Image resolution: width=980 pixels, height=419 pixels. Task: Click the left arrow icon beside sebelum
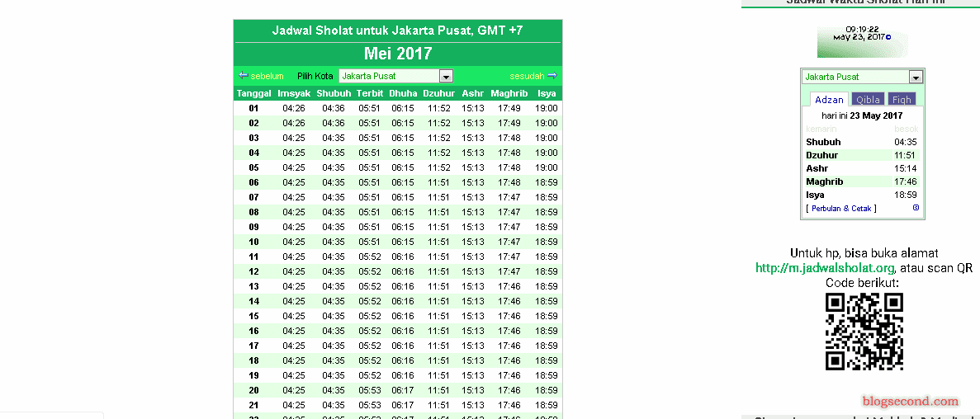coord(243,76)
